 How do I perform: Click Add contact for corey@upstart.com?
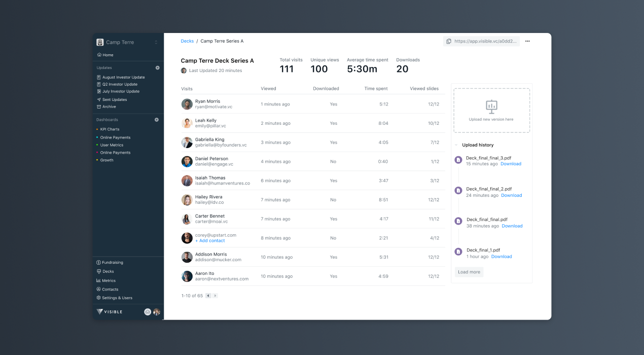[x=210, y=241]
